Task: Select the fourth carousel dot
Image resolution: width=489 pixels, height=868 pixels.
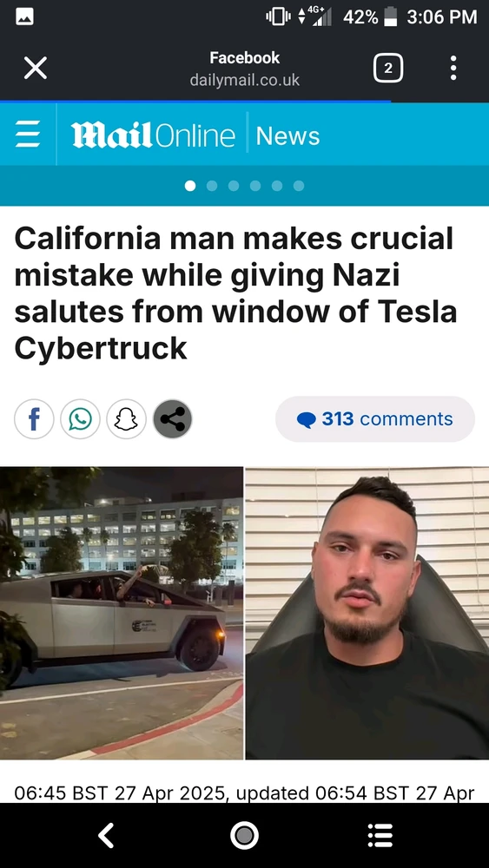Action: tap(255, 186)
